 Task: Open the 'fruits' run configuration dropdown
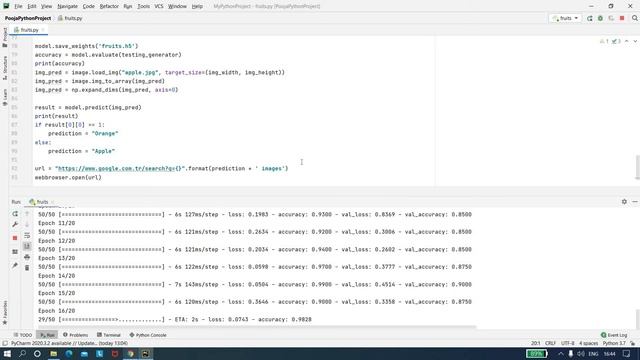[x=565, y=18]
